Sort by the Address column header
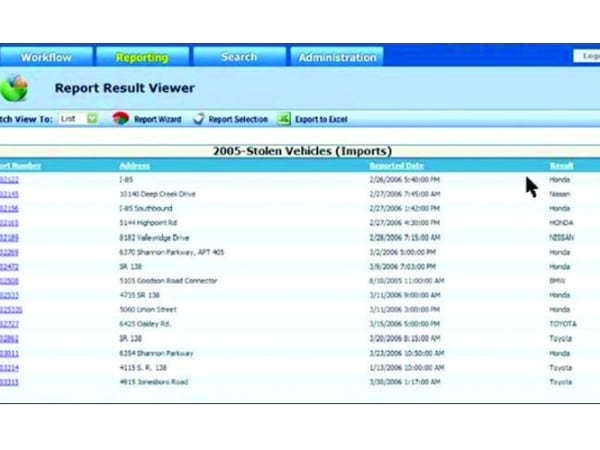This screenshot has height=450, width=600. (x=135, y=165)
